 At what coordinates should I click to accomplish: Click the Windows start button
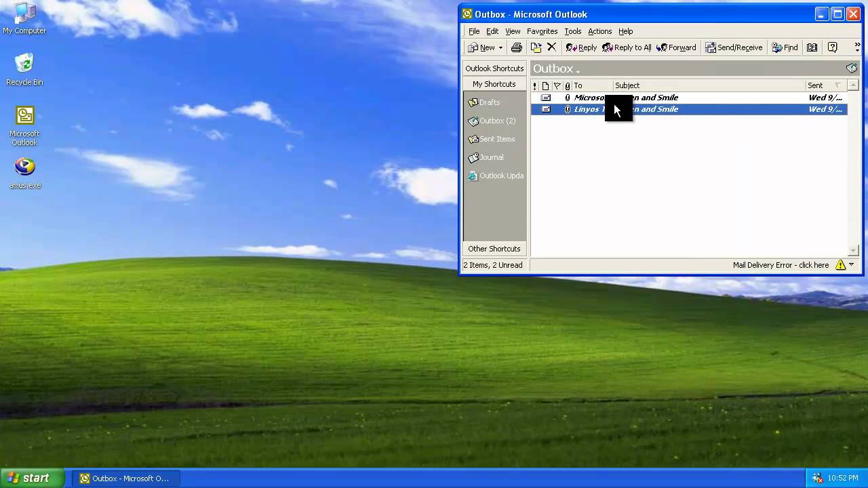point(32,478)
